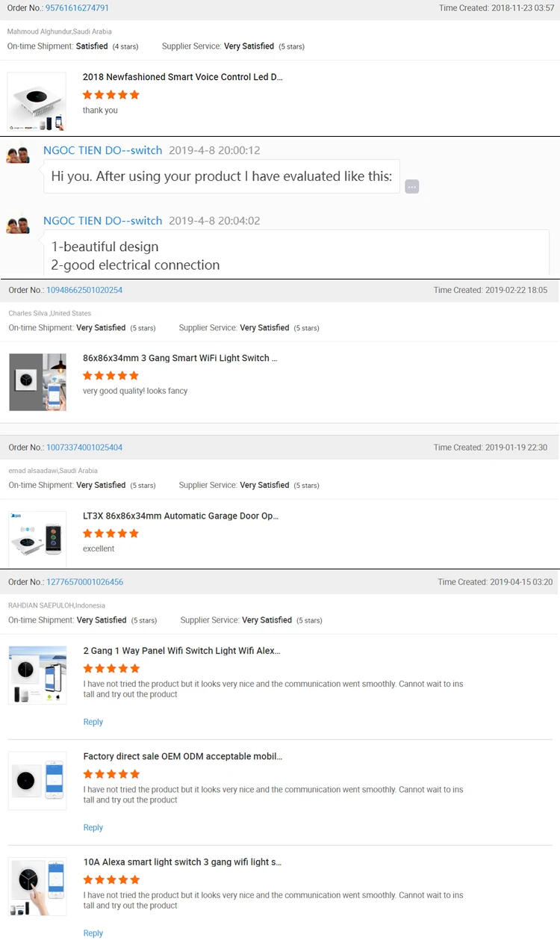The width and height of the screenshot is (560, 940).
Task: Open the 3 Gang Smart WiFi Light Switch thumbnail
Action: click(x=37, y=382)
